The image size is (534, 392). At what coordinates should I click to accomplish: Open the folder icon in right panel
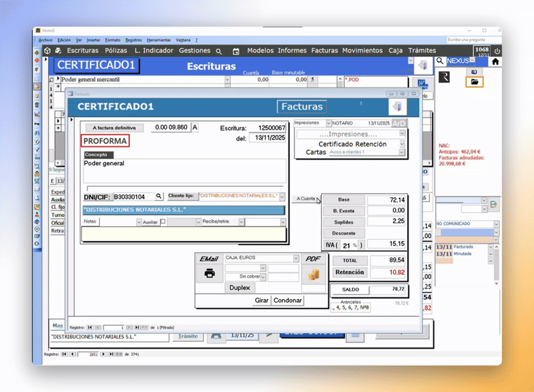pyautogui.click(x=475, y=81)
